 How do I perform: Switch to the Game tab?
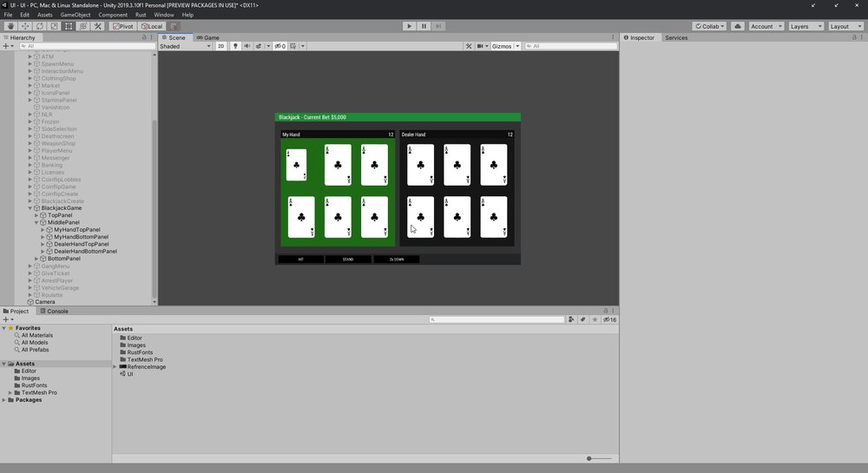click(x=208, y=37)
